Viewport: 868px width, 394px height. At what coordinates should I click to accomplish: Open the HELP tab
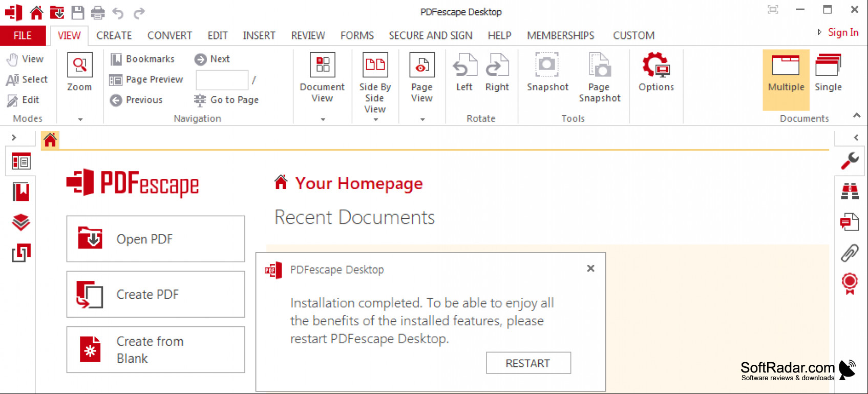499,35
